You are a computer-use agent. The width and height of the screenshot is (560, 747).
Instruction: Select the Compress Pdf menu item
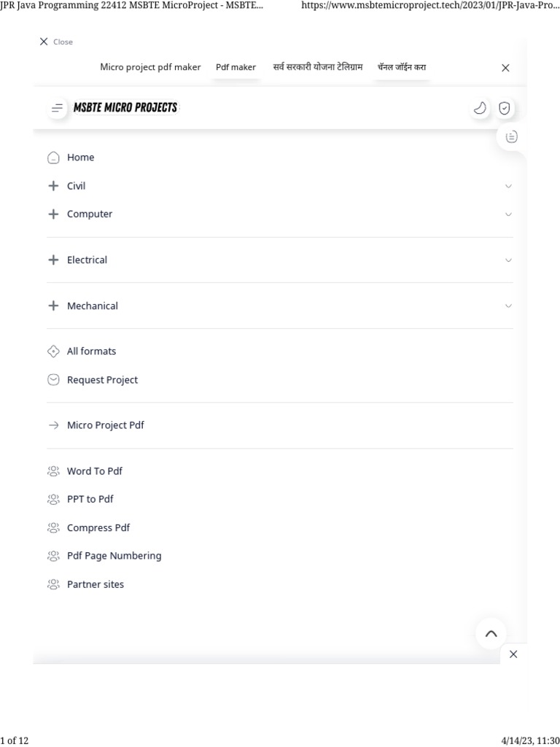98,528
